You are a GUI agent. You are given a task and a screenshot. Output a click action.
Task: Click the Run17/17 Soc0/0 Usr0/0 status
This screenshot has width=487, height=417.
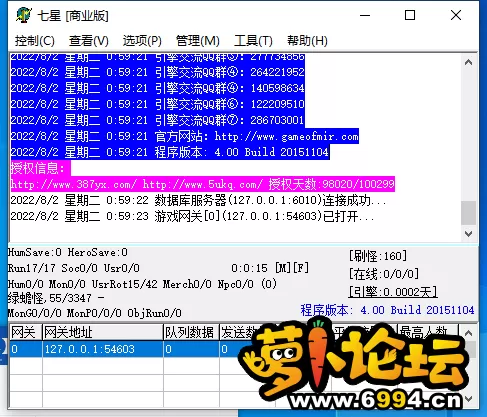click(x=74, y=268)
